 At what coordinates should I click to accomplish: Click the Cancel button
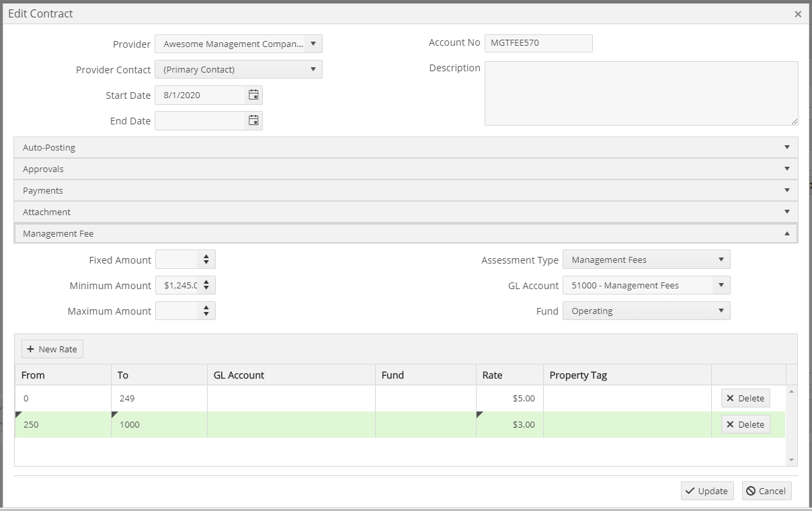pyautogui.click(x=766, y=491)
